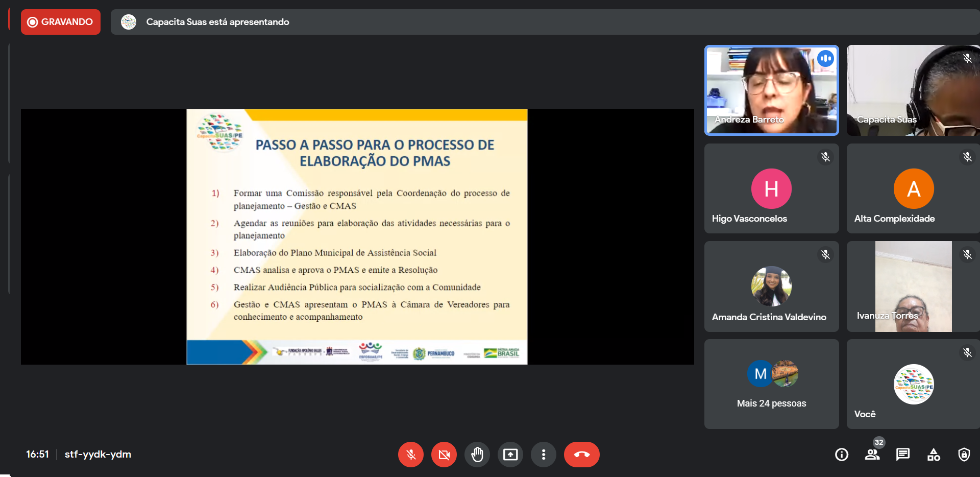Open meeting details info icon

point(842,455)
